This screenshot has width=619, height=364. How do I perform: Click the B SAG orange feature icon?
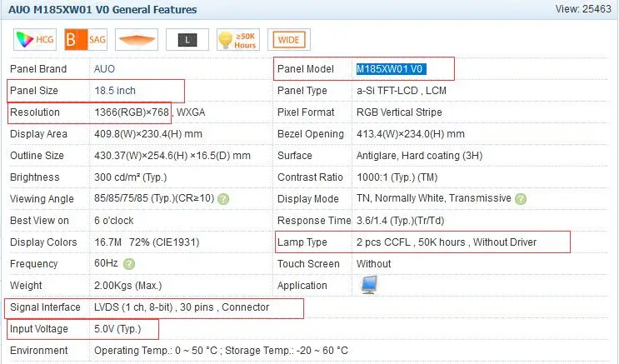[86, 39]
